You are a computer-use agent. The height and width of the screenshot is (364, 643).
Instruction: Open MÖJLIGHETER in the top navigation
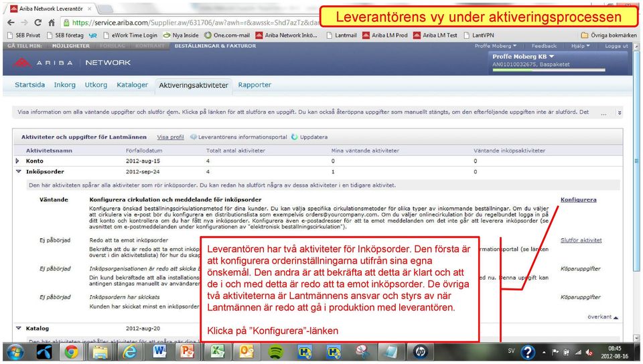click(70, 46)
